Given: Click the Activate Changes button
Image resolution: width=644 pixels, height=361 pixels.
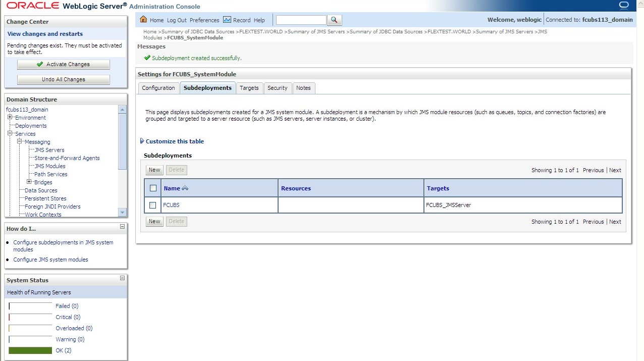Looking at the screenshot, I should tap(64, 65).
